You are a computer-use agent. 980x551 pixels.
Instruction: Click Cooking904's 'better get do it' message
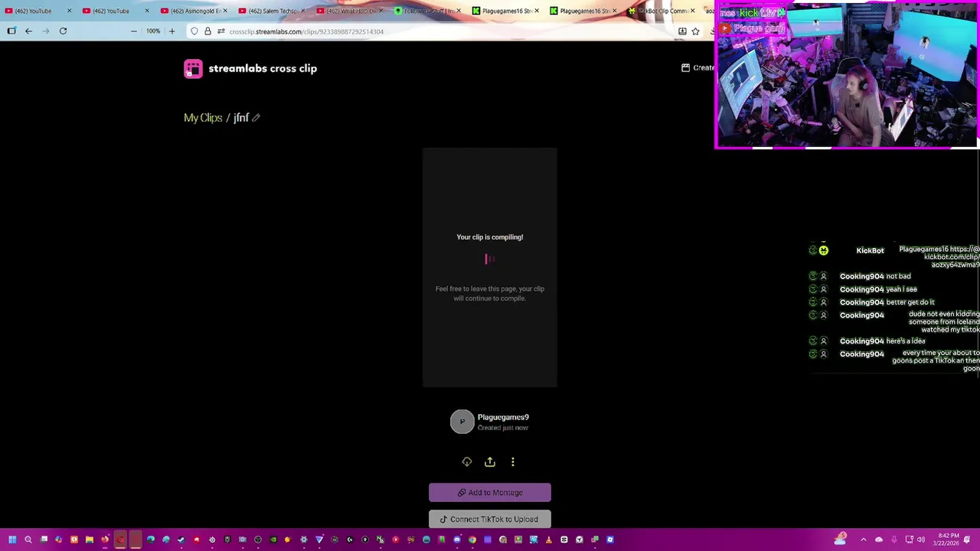(x=910, y=302)
